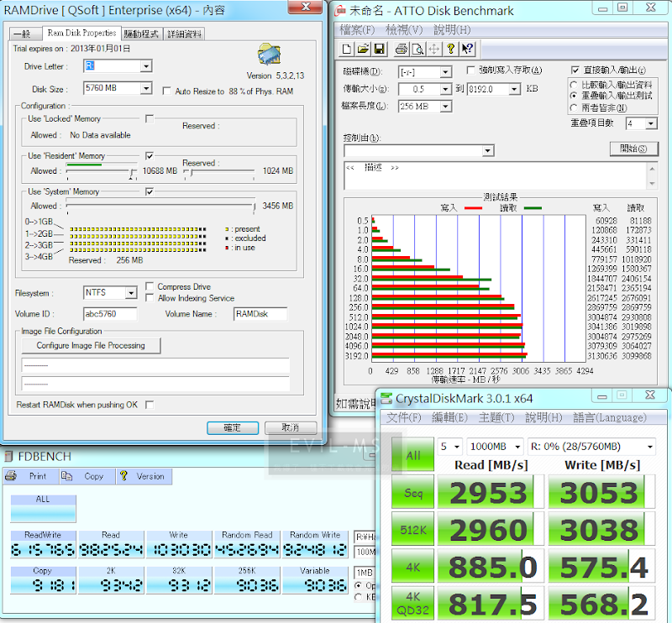The height and width of the screenshot is (623, 672).
Task: Toggle the ATTO forced write access checkbox
Action: click(470, 70)
